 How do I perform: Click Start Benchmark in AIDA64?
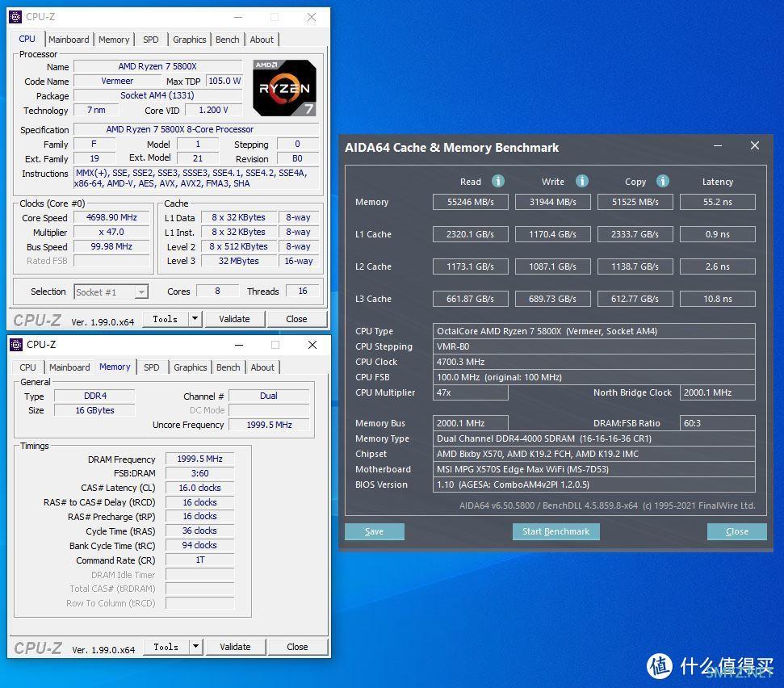point(556,531)
